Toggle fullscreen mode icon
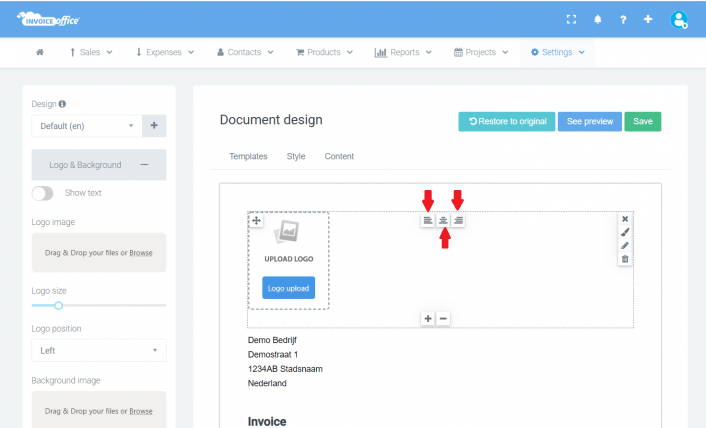 pos(571,19)
